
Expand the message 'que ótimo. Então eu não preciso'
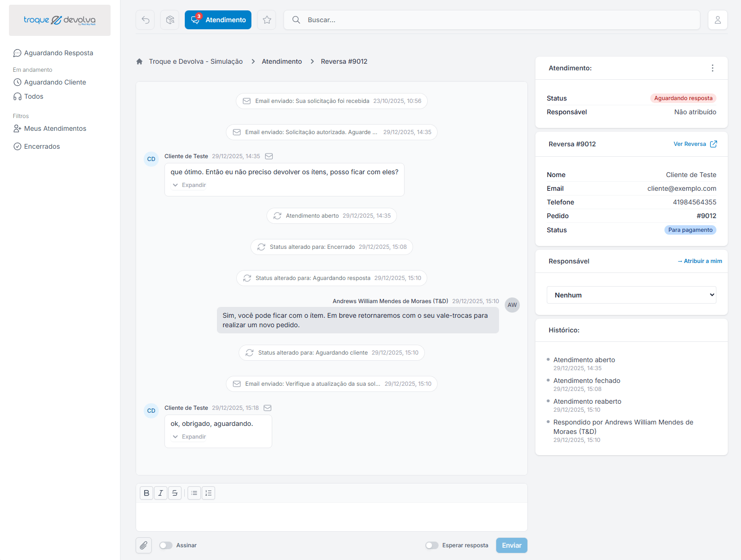click(190, 185)
